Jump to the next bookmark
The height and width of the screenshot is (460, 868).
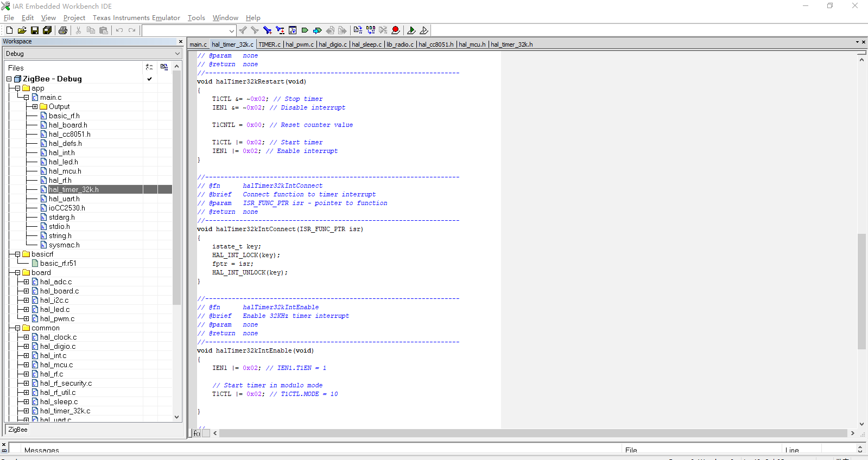(x=318, y=30)
